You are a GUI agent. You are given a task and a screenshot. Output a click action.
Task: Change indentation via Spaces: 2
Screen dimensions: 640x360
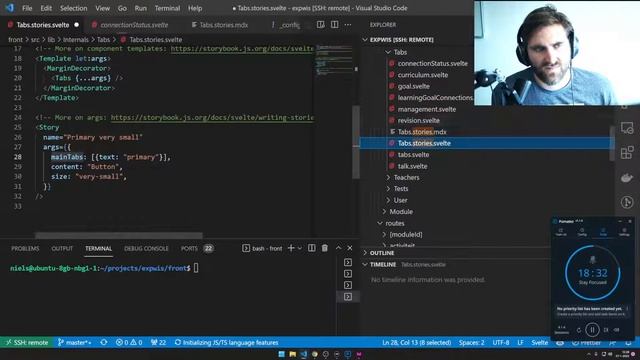471,342
